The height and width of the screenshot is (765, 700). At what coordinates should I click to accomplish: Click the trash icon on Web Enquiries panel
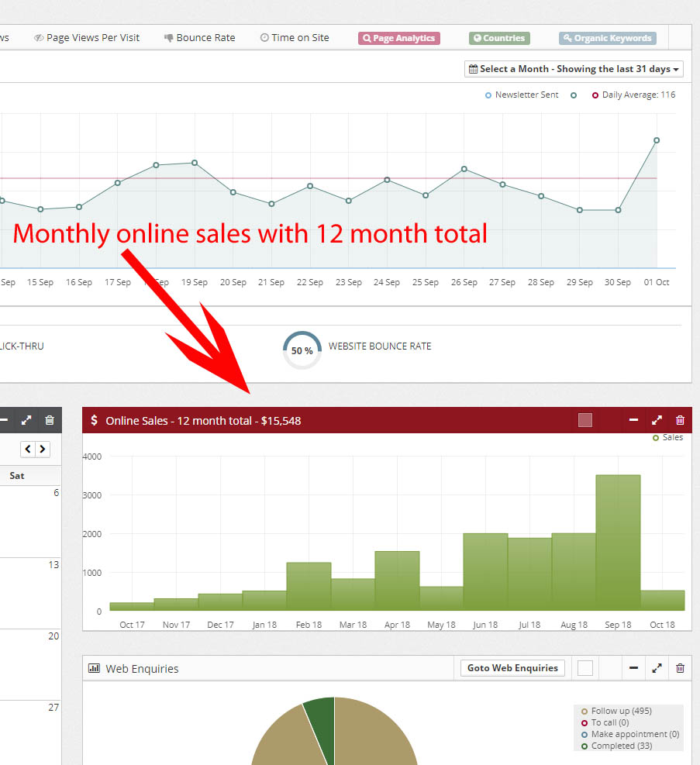(x=680, y=667)
